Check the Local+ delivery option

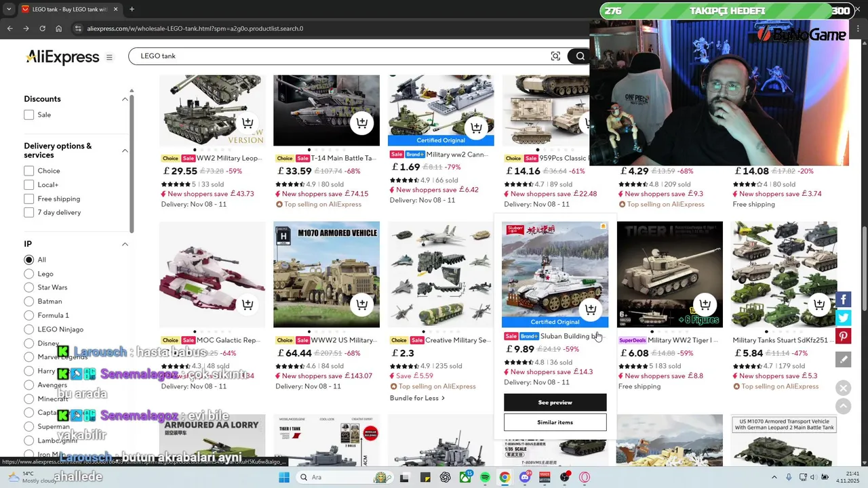coord(29,185)
